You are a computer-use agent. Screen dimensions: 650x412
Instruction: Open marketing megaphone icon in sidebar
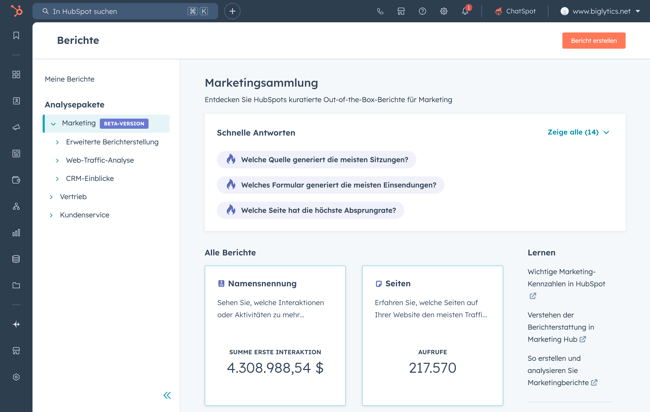pos(16,127)
